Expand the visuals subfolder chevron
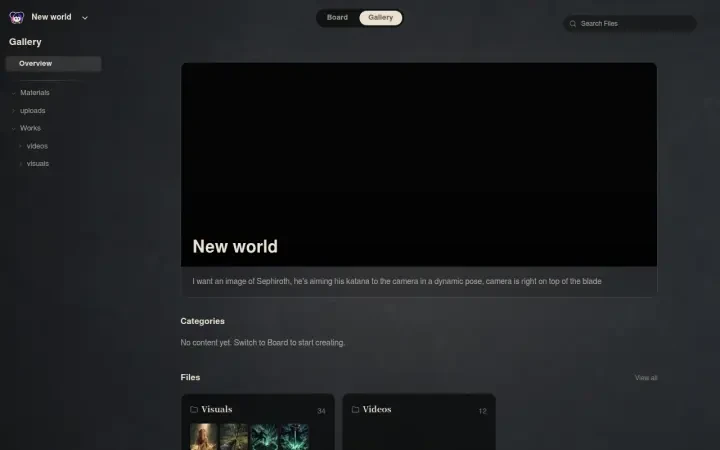720x450 pixels. pos(20,163)
